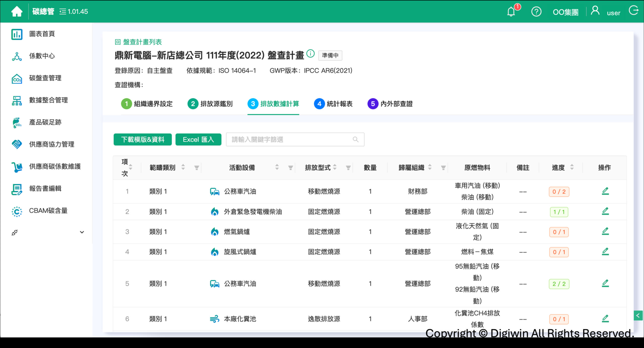Edit row 5 營運總部 公務車汽油
The image size is (644, 348).
point(605,283)
